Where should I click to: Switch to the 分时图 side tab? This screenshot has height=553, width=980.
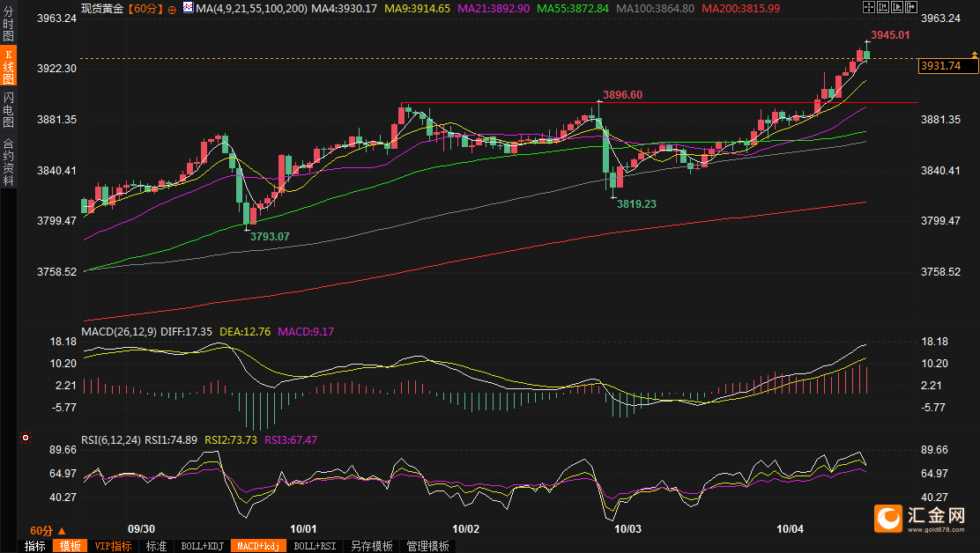tap(8, 26)
